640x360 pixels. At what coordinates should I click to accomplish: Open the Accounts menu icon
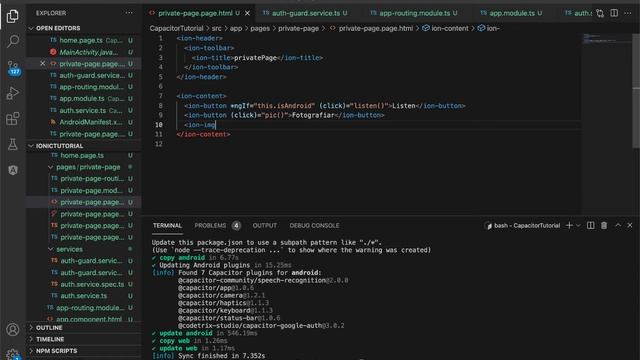pyautogui.click(x=13, y=329)
